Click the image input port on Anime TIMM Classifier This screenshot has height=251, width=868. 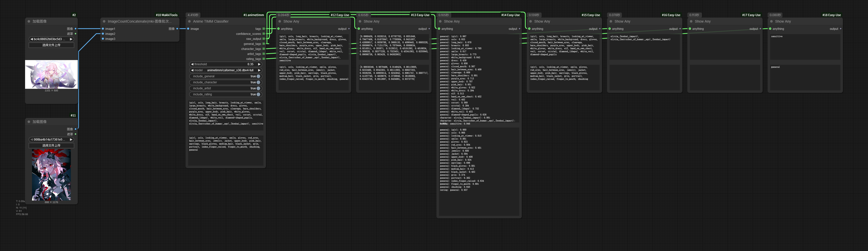188,29
